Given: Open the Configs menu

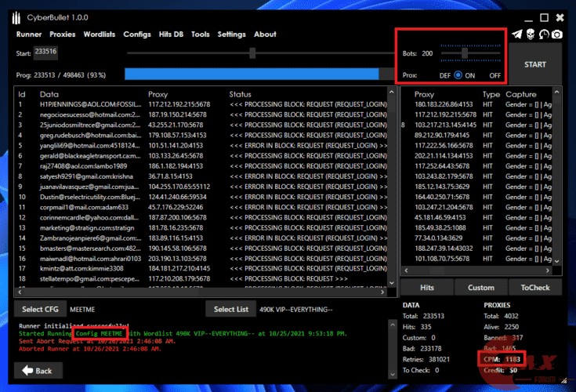Looking at the screenshot, I should [x=137, y=34].
